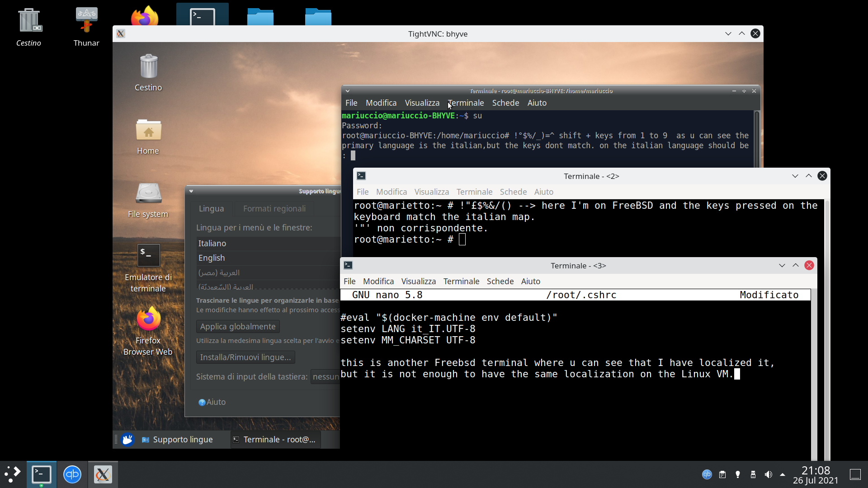
Task: Open the keyboard input system dropdown
Action: coord(325,377)
